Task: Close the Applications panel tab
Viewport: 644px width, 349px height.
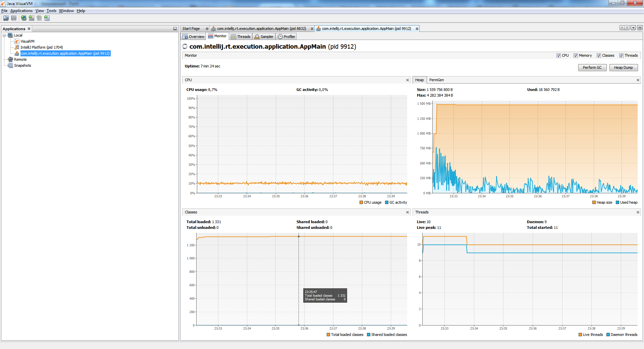Action: point(29,29)
